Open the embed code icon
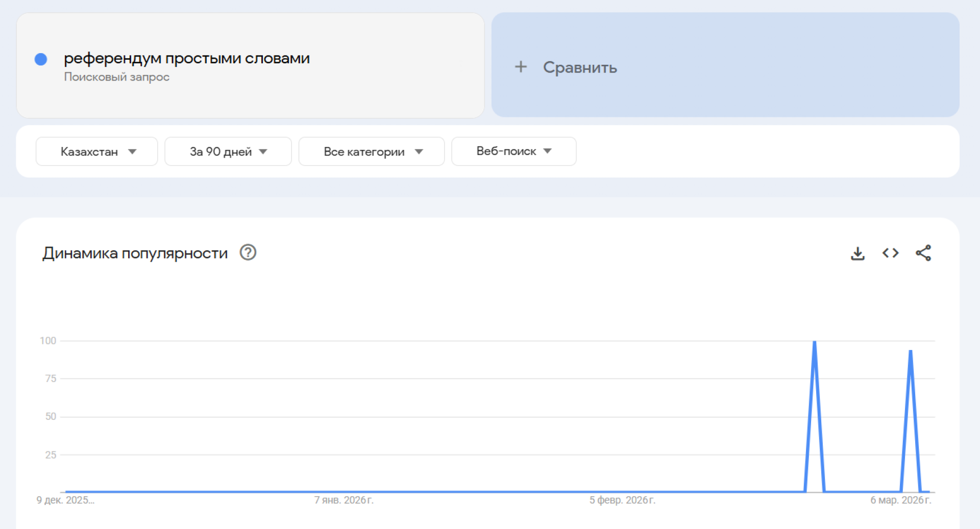The width and height of the screenshot is (980, 529). [x=890, y=253]
